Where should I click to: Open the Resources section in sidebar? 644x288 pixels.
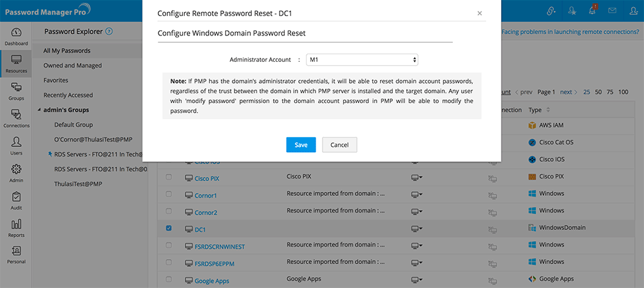(16, 63)
